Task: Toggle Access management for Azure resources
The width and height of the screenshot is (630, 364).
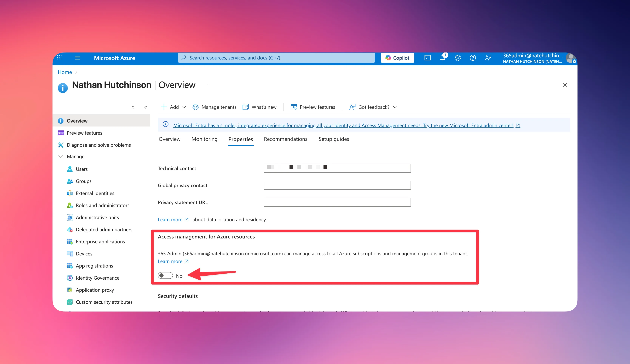Action: click(165, 275)
